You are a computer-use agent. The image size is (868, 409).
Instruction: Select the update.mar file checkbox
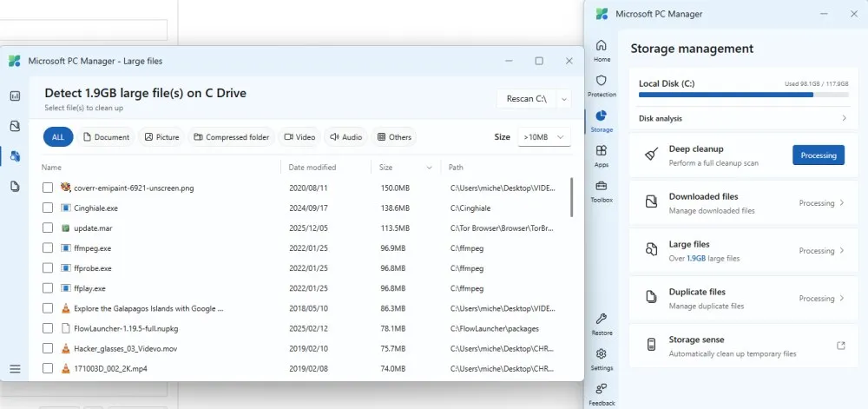pos(48,228)
